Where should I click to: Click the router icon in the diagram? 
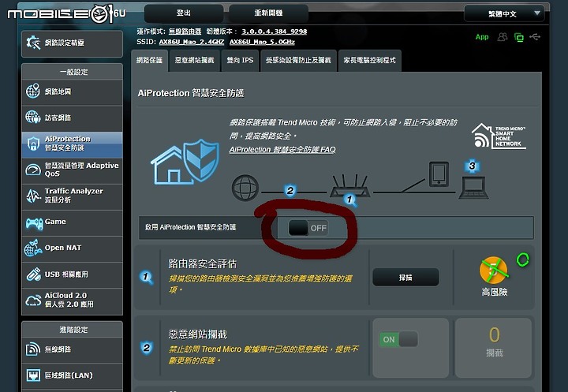click(x=349, y=186)
